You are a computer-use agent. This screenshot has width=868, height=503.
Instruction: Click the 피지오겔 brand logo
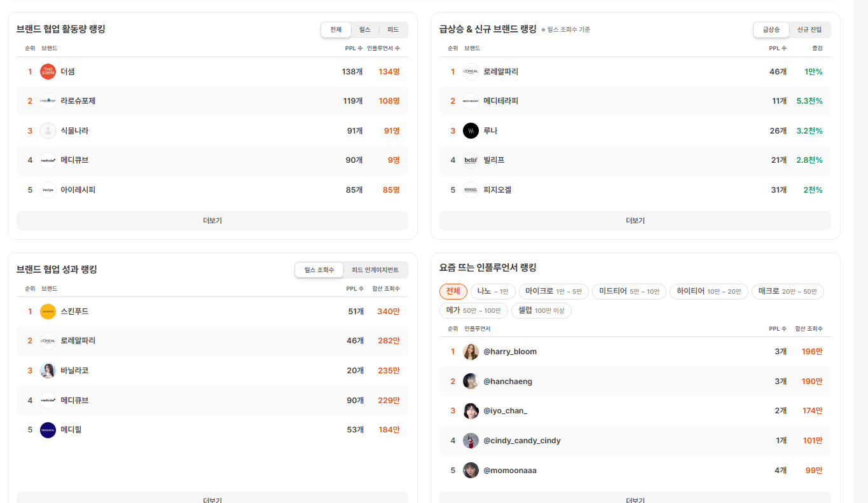[471, 190]
